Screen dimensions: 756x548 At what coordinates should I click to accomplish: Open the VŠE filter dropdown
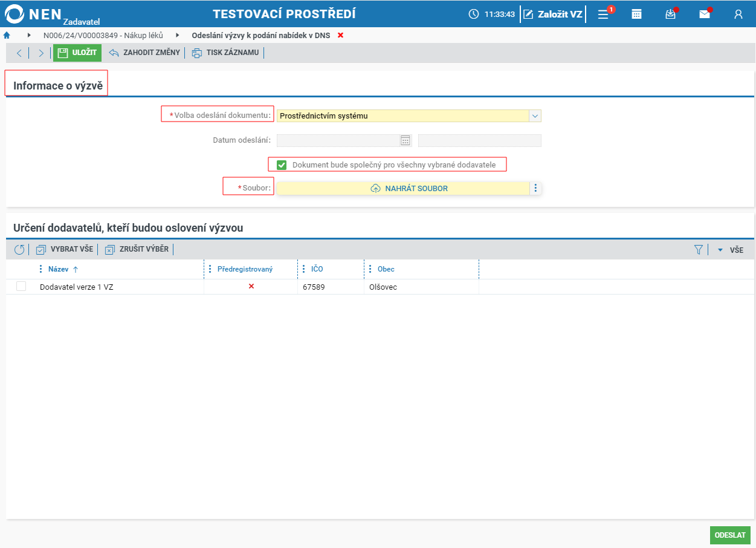click(x=730, y=249)
